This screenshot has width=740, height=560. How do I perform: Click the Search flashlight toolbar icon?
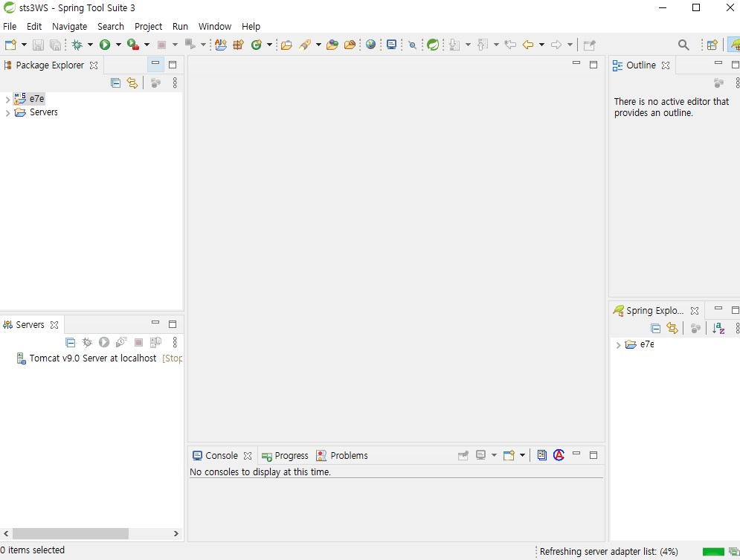(305, 45)
